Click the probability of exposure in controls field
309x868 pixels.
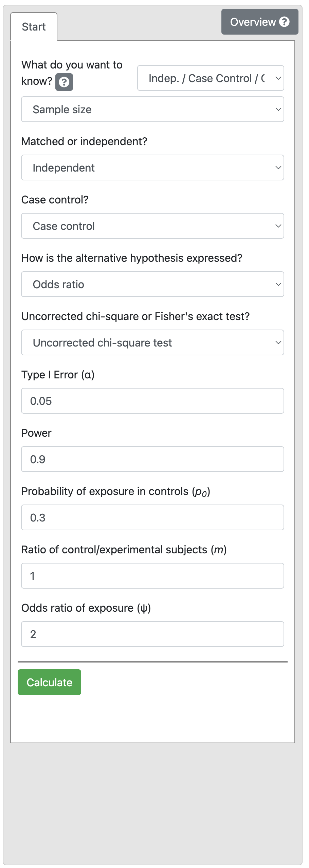click(x=152, y=518)
